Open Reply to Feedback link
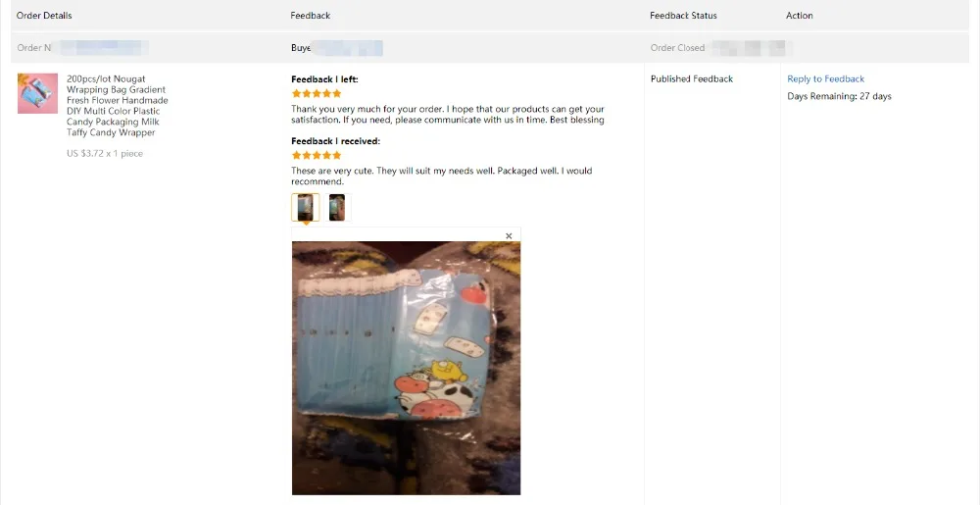 point(825,78)
